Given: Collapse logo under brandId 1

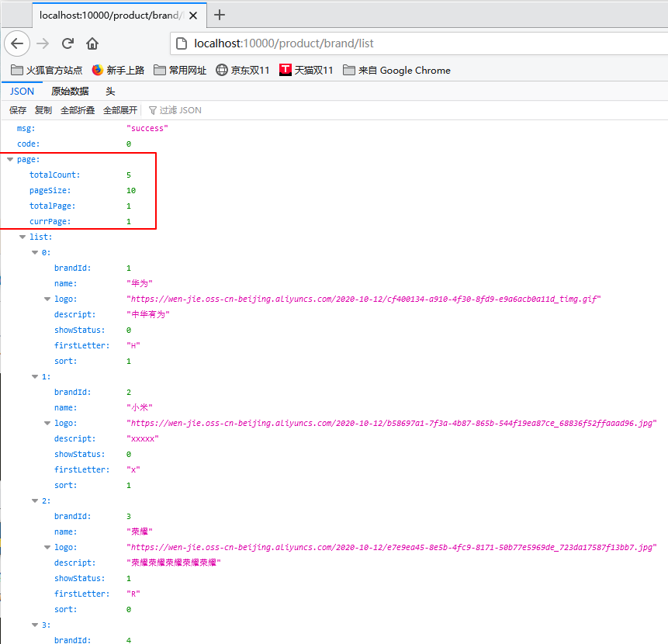Looking at the screenshot, I should (47, 299).
